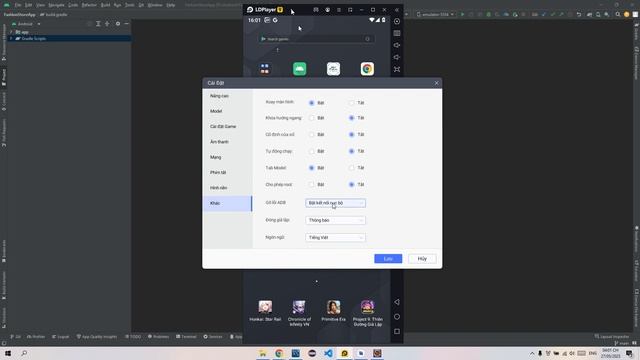Click volume down icon in LDPlayer sidebar
Image resolution: width=640 pixels, height=360 pixels.
pos(397,57)
